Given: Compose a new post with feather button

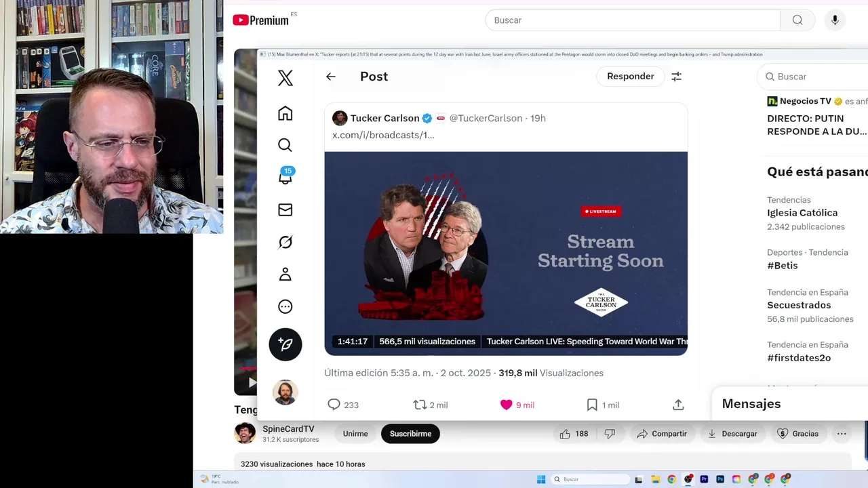Looking at the screenshot, I should tap(285, 344).
